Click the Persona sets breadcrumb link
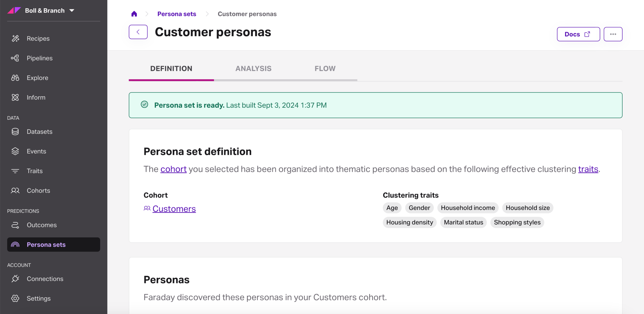Screen dimensions: 644x314 [x=177, y=14]
